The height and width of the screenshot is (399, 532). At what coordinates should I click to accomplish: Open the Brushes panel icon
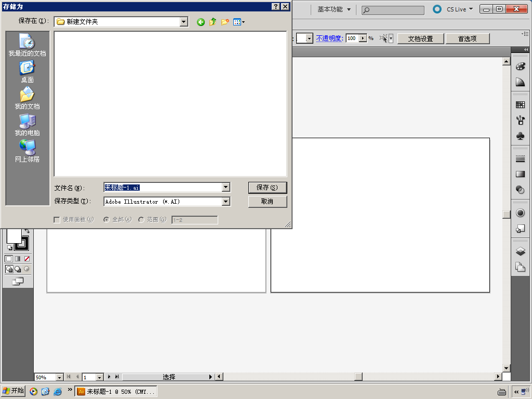520,120
